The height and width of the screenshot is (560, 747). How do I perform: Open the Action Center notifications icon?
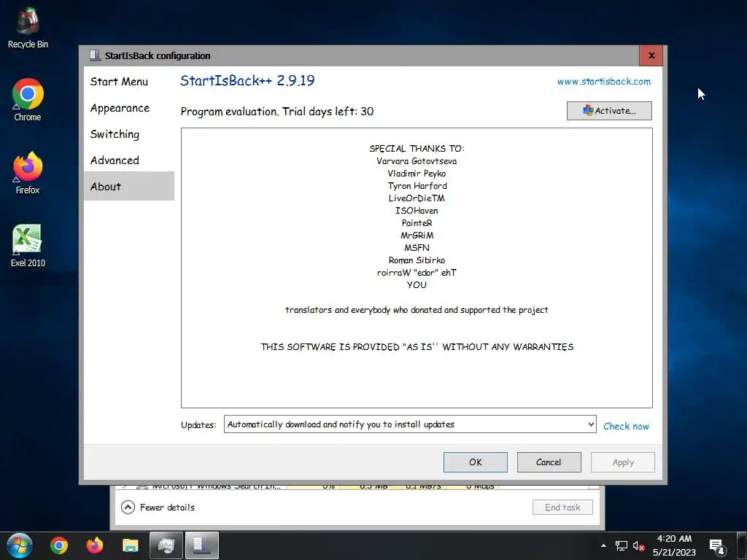click(x=718, y=546)
